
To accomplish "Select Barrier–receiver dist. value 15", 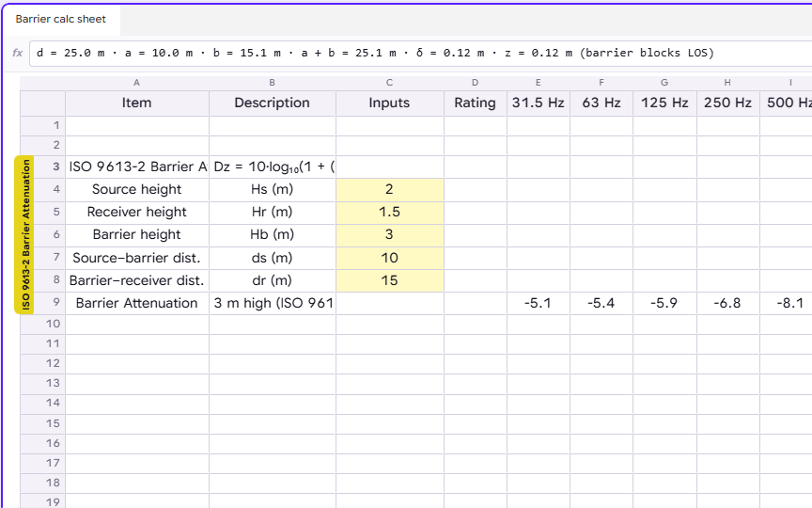I will 389,280.
